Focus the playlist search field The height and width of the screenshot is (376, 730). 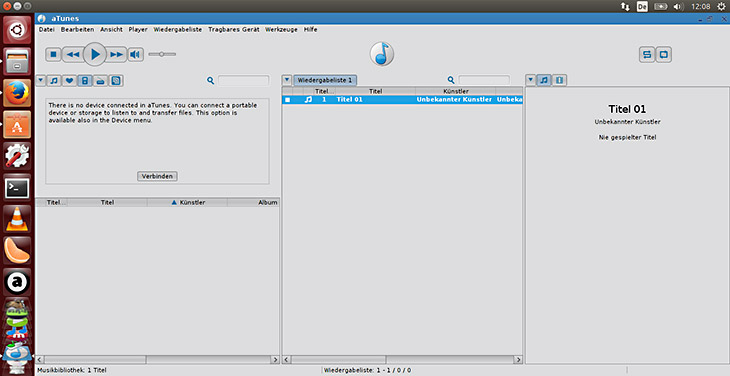[484, 80]
